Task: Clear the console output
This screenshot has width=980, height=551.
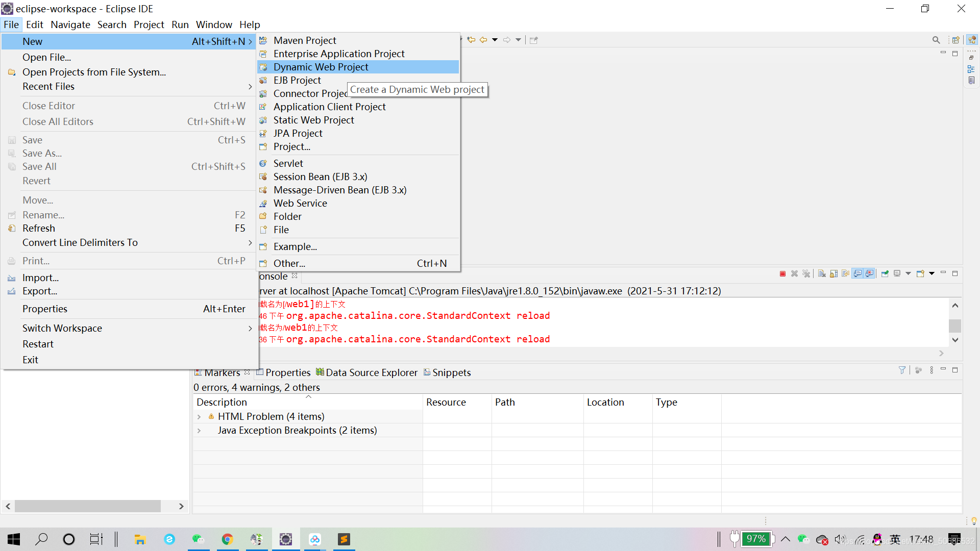Action: (x=822, y=274)
